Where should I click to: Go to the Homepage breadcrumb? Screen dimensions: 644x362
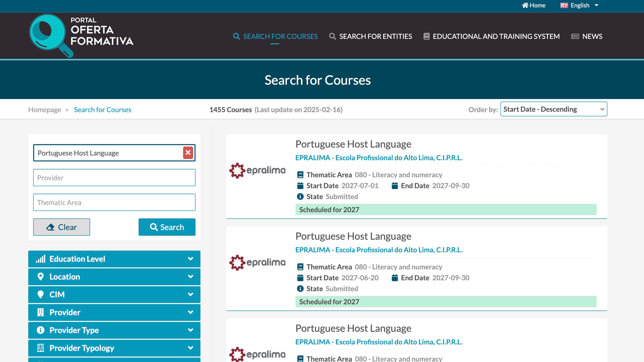[x=45, y=110]
